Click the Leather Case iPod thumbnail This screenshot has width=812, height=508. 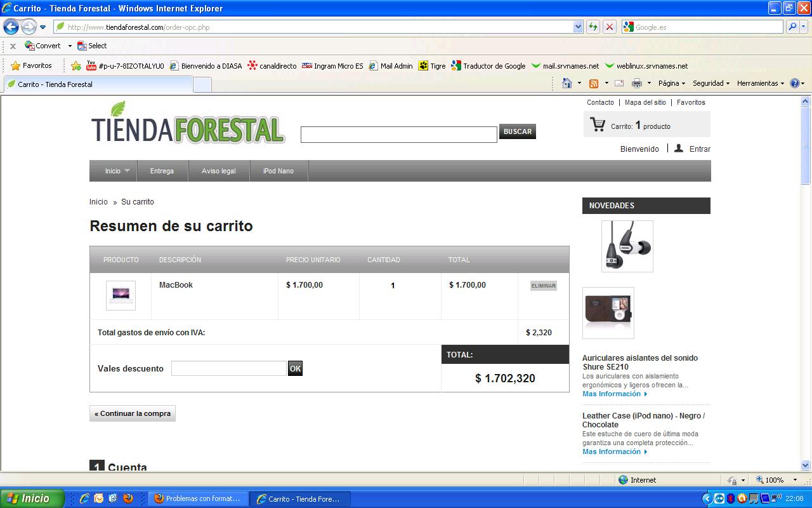(608, 313)
